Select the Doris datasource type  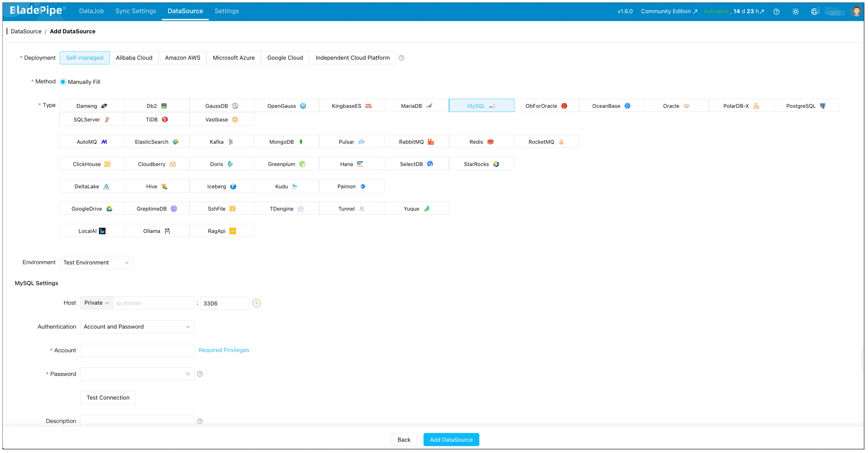coord(221,164)
